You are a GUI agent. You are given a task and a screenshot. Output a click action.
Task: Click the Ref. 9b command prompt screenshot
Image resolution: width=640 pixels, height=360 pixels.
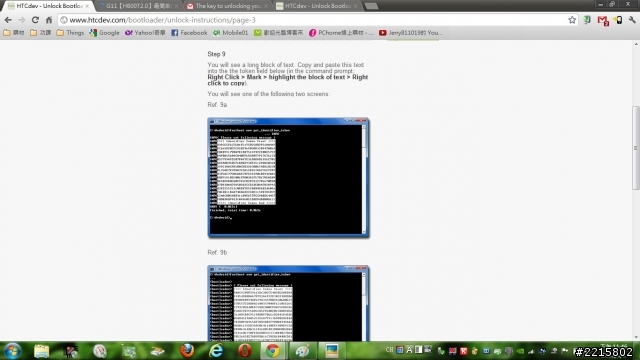(x=289, y=303)
